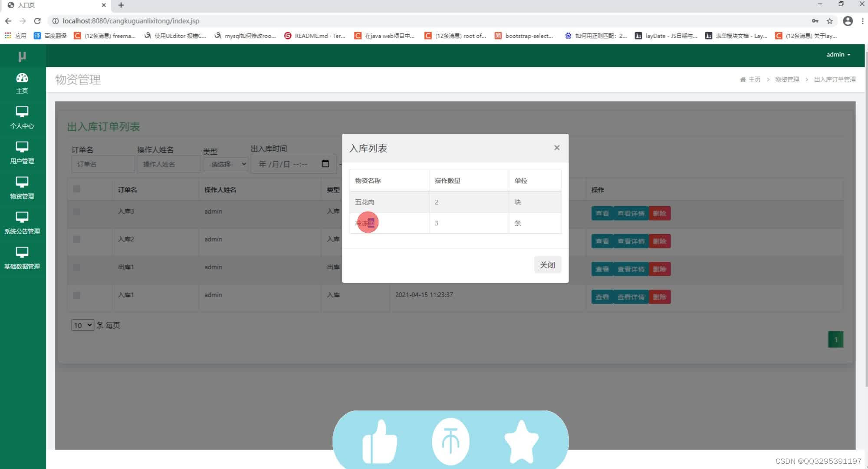868x469 pixels.
Task: Click the star favorite icon in overlay
Action: click(x=522, y=442)
